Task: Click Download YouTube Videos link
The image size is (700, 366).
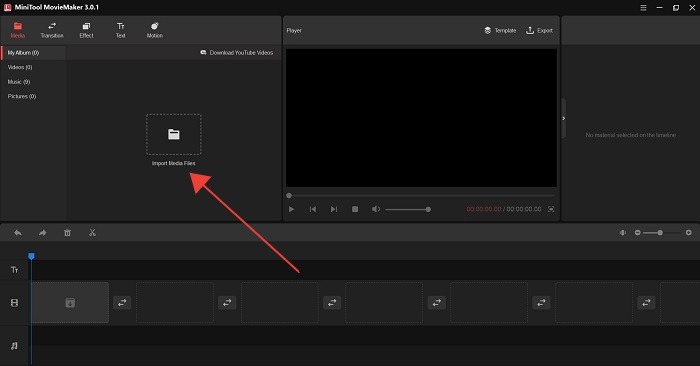Action: tap(237, 53)
